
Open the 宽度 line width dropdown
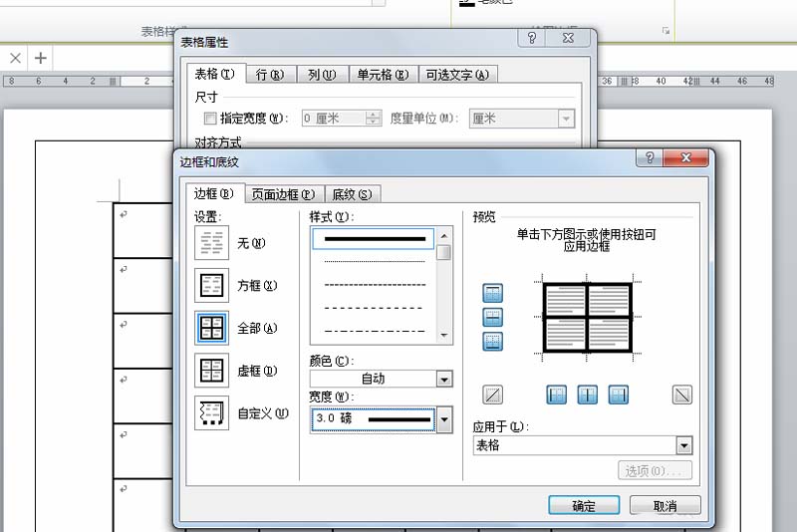coord(444,419)
